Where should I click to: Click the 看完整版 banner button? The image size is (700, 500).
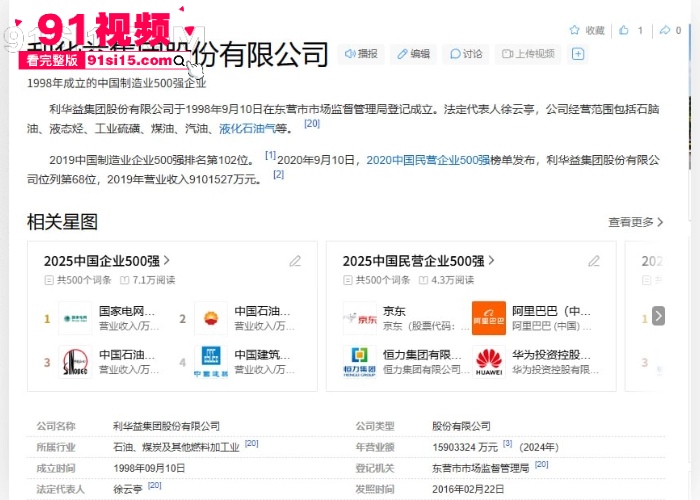pos(52,60)
